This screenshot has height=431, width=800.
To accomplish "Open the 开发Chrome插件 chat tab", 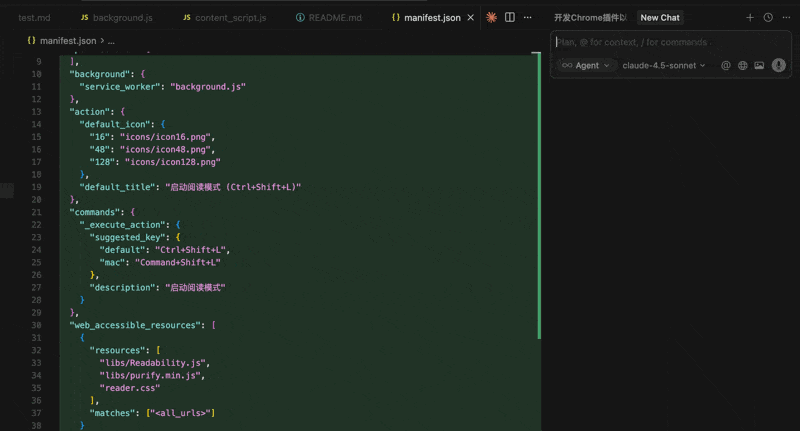I will tap(590, 18).
